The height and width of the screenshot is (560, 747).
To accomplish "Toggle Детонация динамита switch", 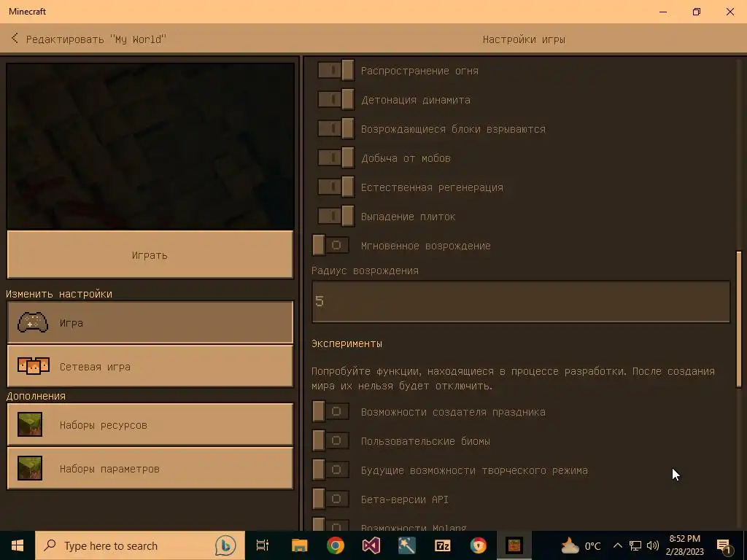I will 336,99.
